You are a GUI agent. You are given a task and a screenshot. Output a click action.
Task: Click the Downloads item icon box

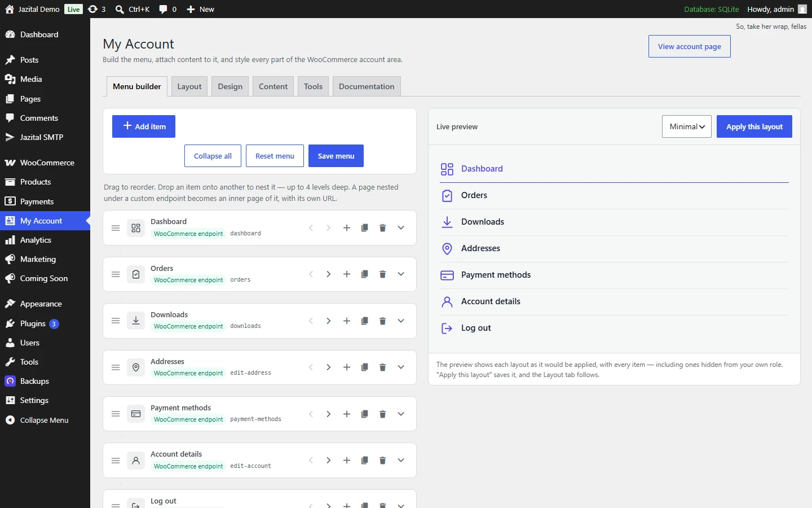tap(136, 321)
